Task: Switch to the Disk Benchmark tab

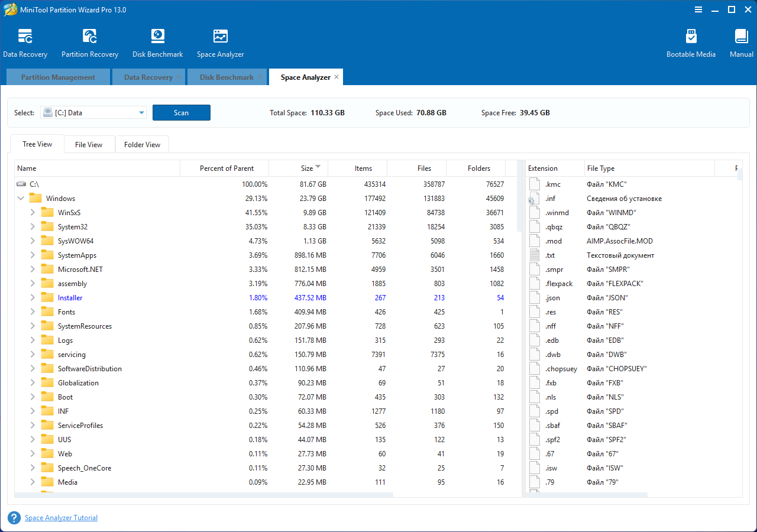Action: point(227,77)
